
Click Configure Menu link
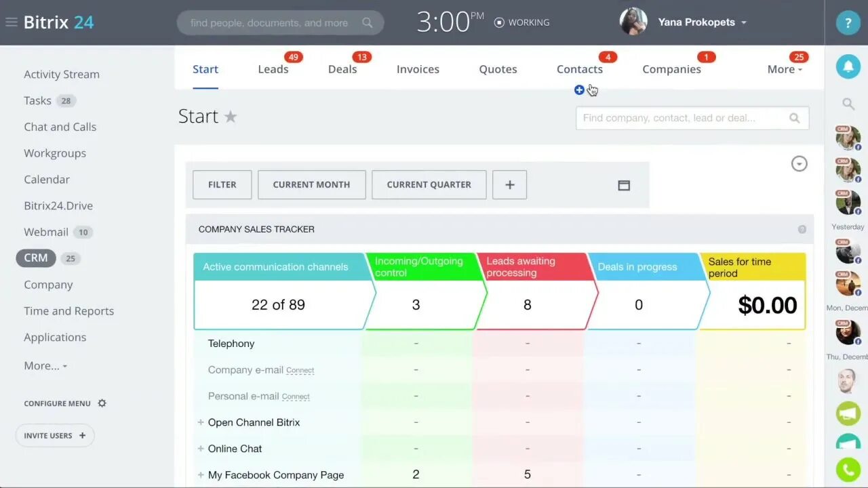click(x=58, y=403)
